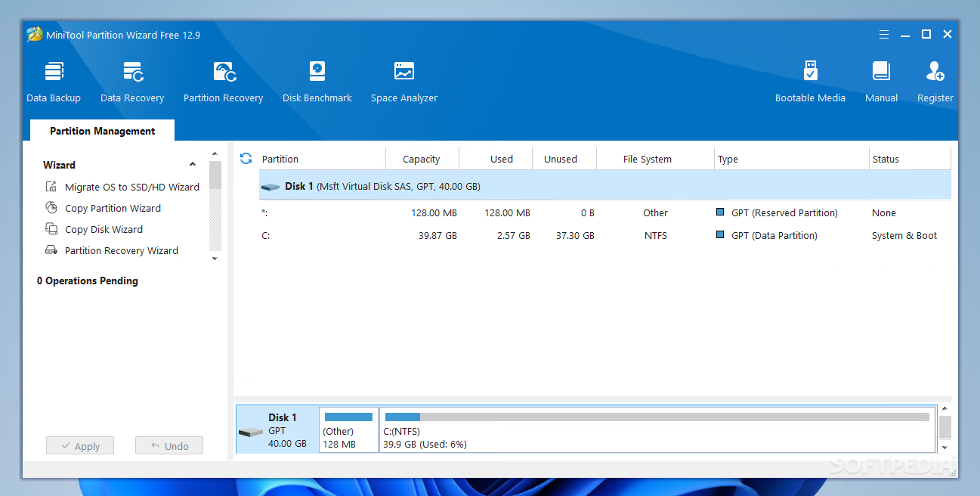This screenshot has height=496, width=980.
Task: Click the sidebar scroll up arrow
Action: 215,154
